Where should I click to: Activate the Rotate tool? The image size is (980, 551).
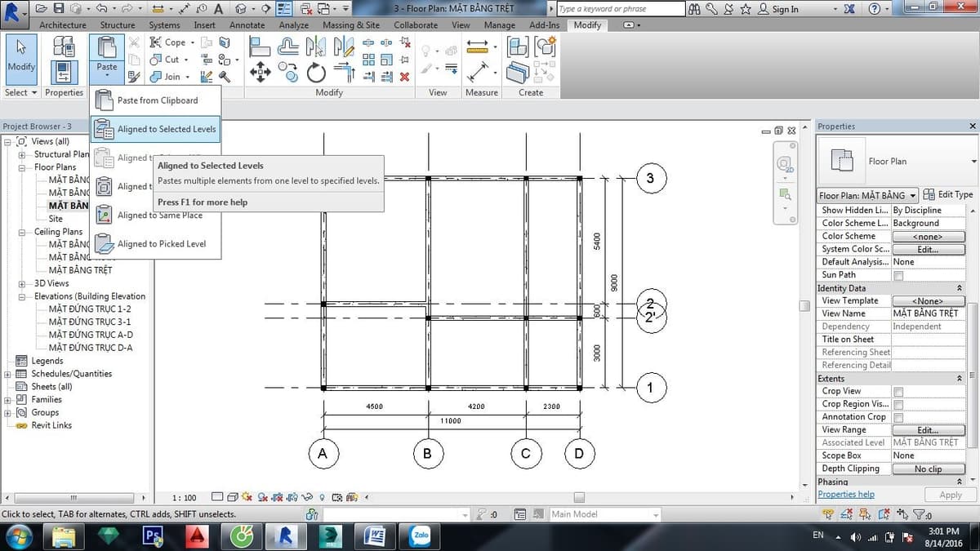(316, 73)
